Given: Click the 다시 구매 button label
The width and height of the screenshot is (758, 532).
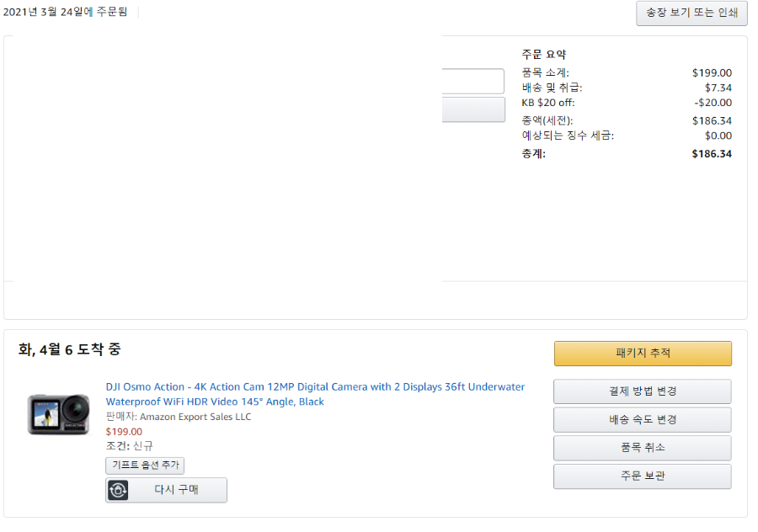Looking at the screenshot, I should pos(177,490).
